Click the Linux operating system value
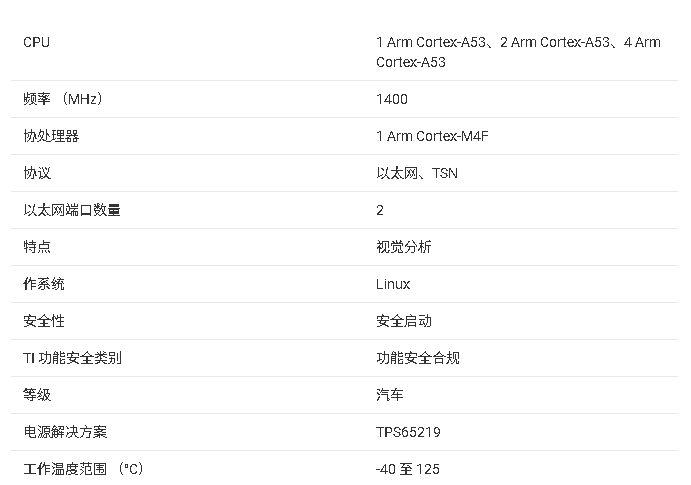 pos(393,284)
